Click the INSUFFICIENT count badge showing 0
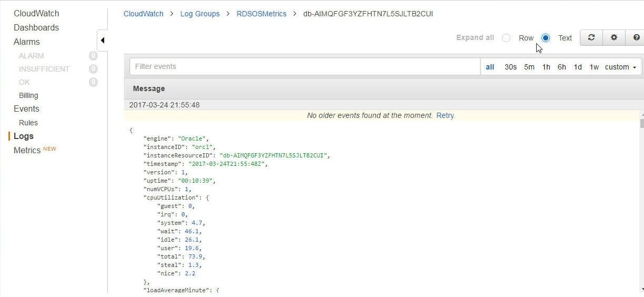644x297 pixels. (x=94, y=69)
